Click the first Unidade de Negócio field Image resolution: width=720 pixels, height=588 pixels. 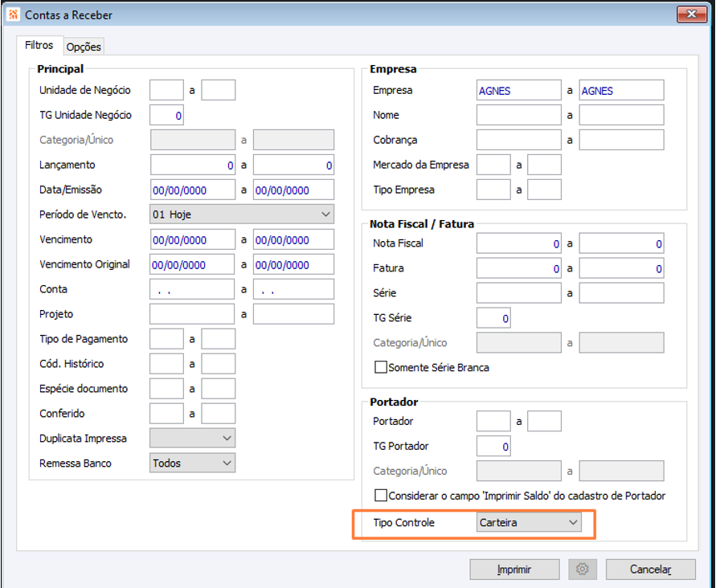(x=167, y=90)
